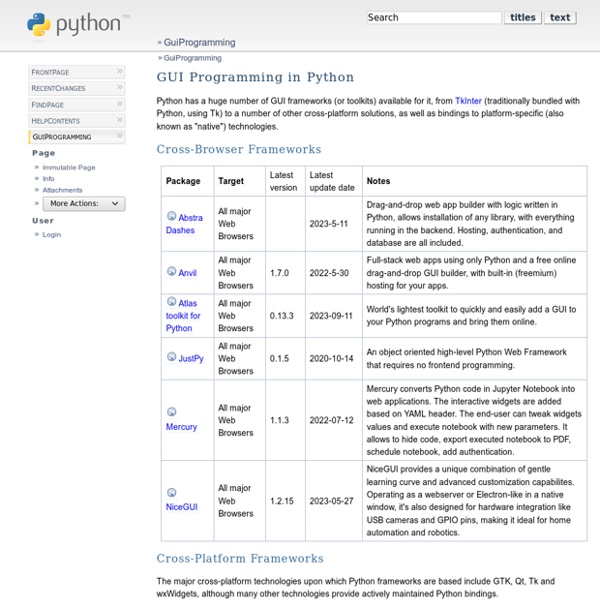This screenshot has height=600, width=600.
Task: Open the More Actions dropdown
Action: point(84,204)
